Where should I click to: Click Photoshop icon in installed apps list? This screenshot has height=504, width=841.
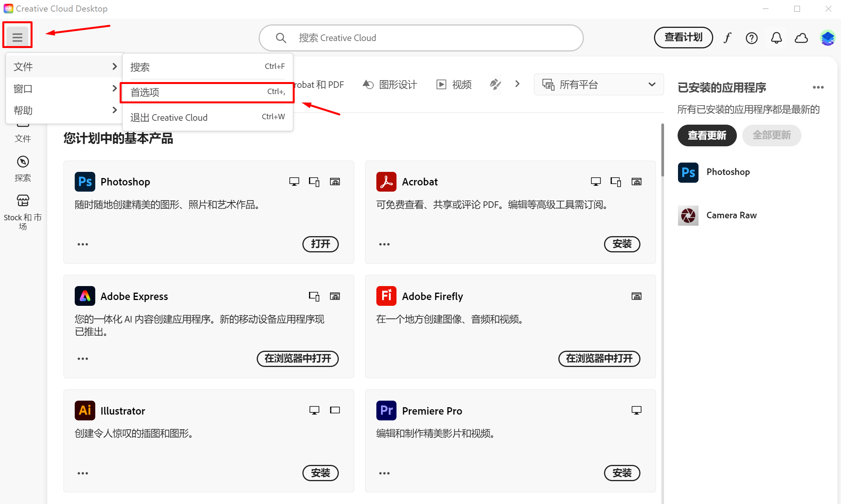tap(688, 172)
